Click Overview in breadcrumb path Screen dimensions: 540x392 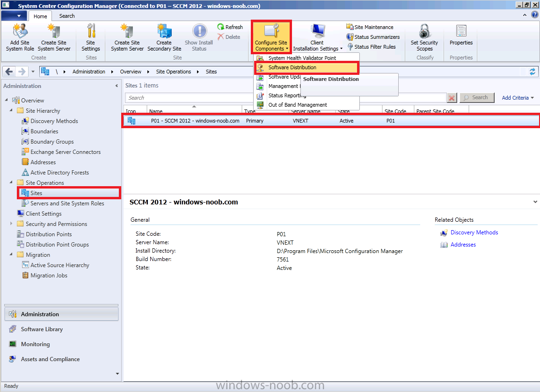(131, 72)
